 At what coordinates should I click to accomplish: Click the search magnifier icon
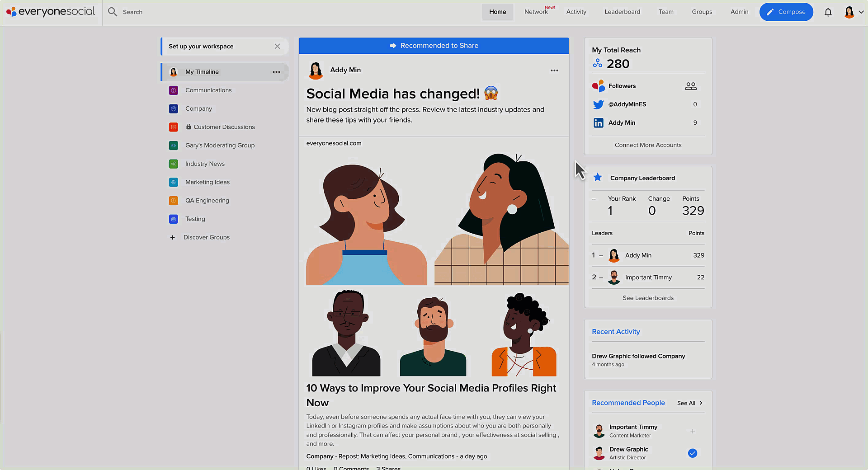pos(112,12)
